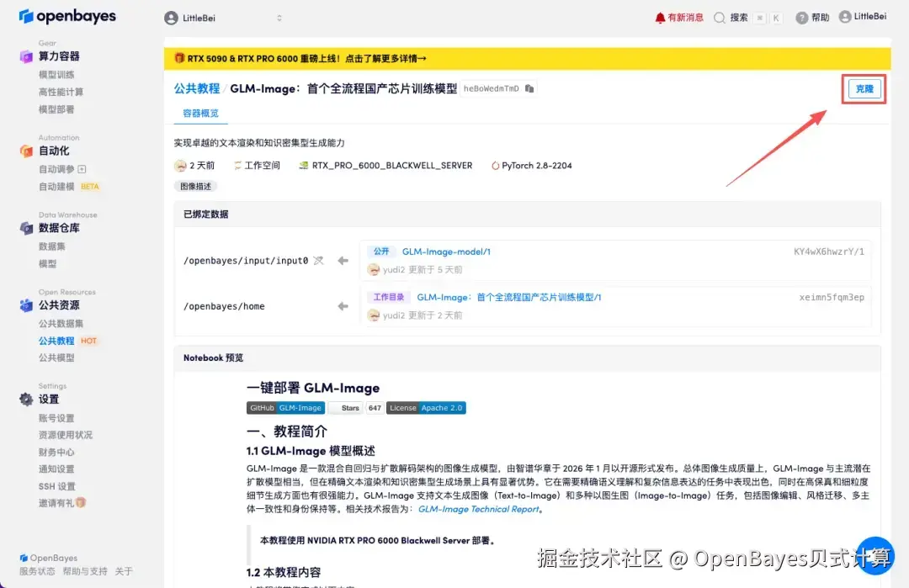Click the PyTorch 2.8-2204 icon
909x588 pixels.
click(x=495, y=166)
